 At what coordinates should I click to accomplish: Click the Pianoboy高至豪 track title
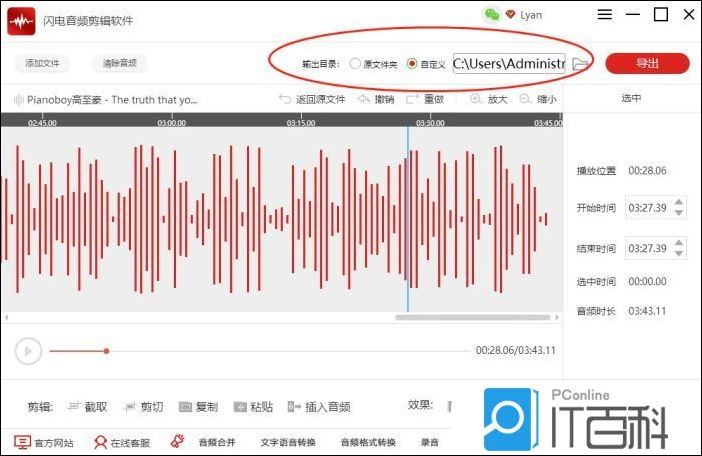pyautogui.click(x=112, y=99)
